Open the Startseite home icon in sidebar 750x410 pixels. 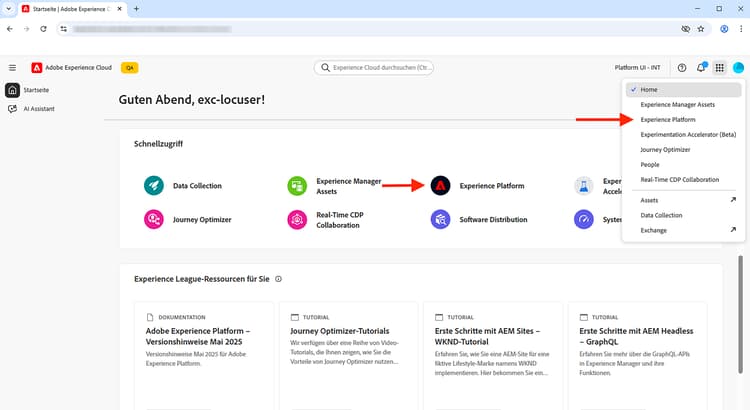(x=12, y=90)
